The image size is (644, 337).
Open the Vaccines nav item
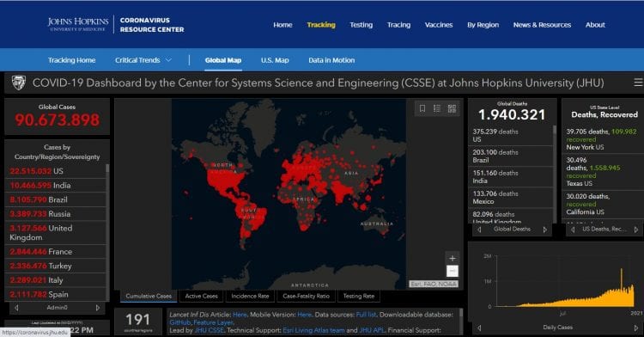pyautogui.click(x=439, y=25)
